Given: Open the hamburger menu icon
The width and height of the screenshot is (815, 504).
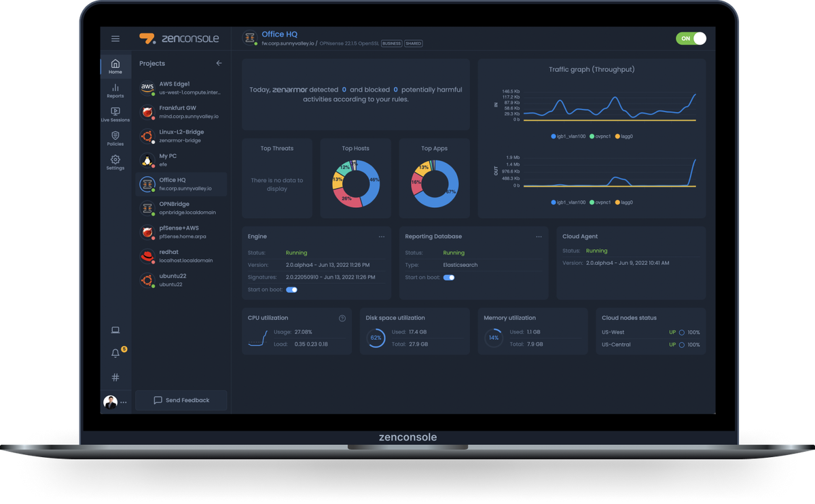Looking at the screenshot, I should point(115,39).
